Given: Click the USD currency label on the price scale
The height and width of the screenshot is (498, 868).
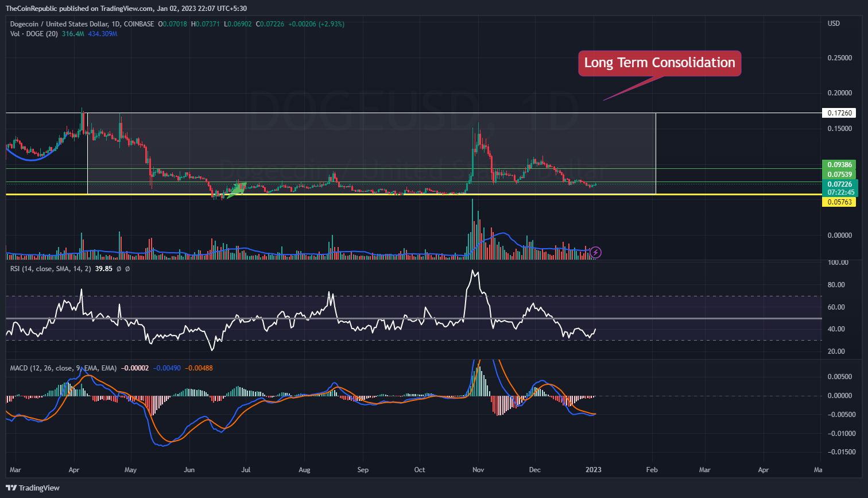Looking at the screenshot, I should [834, 24].
